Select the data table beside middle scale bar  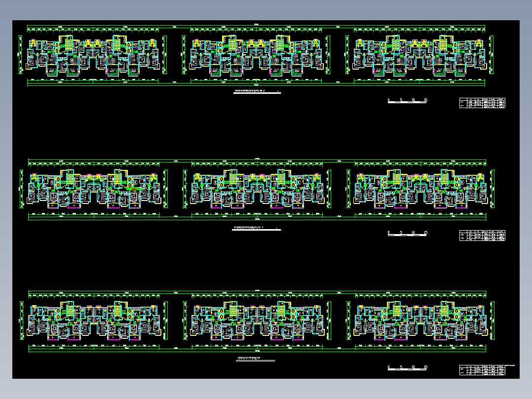(x=483, y=236)
